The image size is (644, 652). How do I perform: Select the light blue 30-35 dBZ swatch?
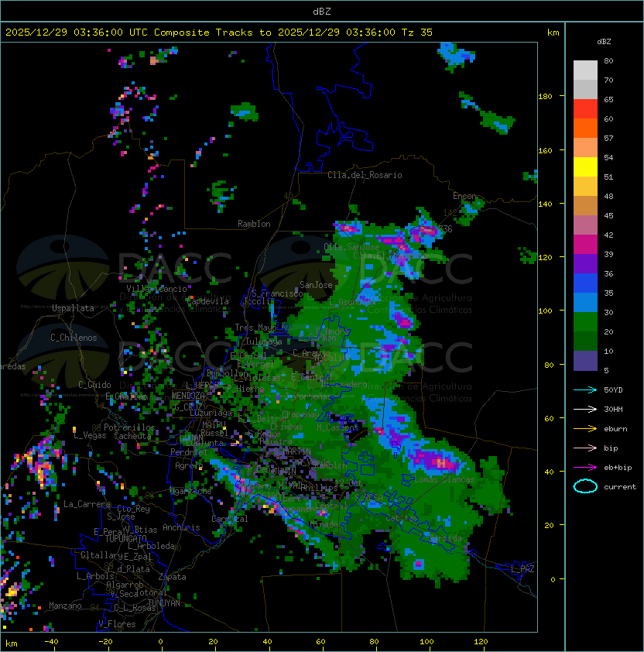tap(585, 303)
